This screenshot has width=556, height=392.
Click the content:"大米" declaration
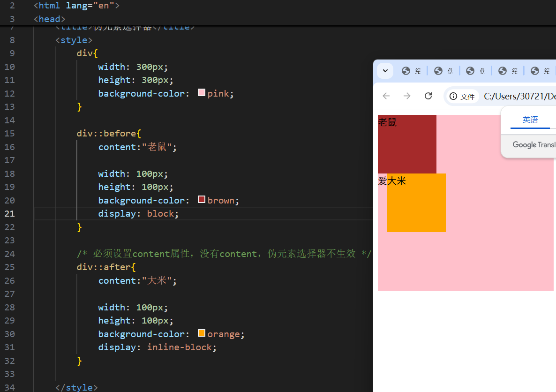pos(137,280)
